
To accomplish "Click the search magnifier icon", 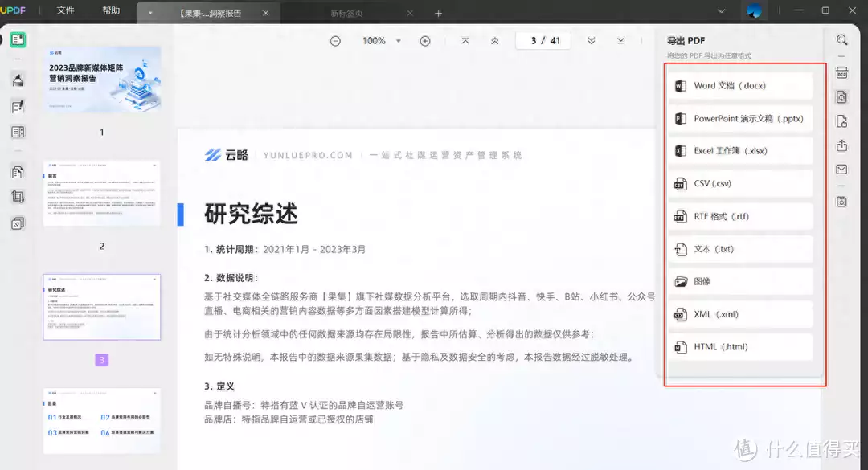I will pyautogui.click(x=841, y=40).
